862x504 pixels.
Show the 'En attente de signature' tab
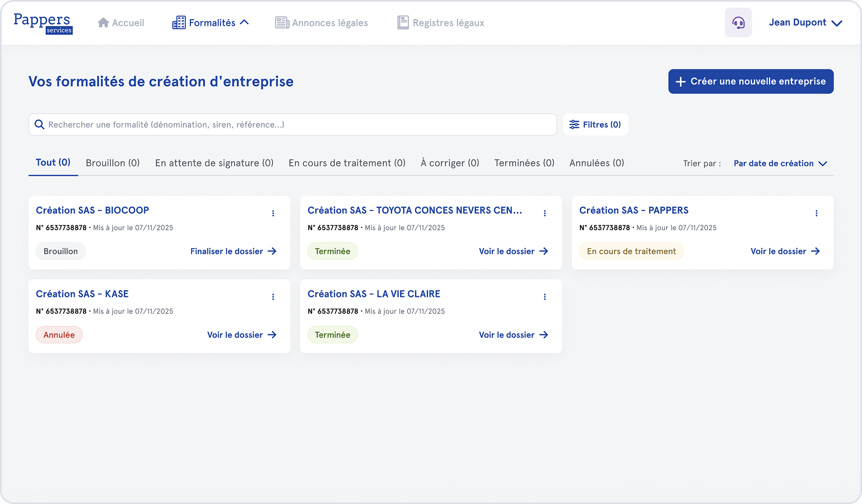[214, 163]
